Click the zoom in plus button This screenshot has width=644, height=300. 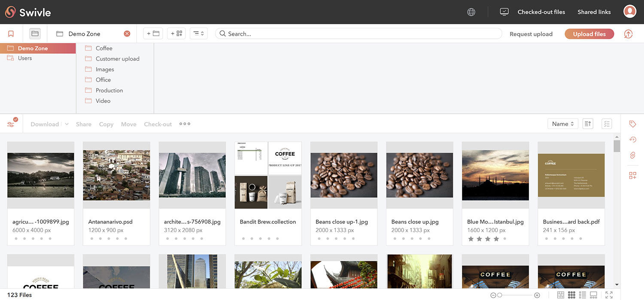tap(537, 295)
